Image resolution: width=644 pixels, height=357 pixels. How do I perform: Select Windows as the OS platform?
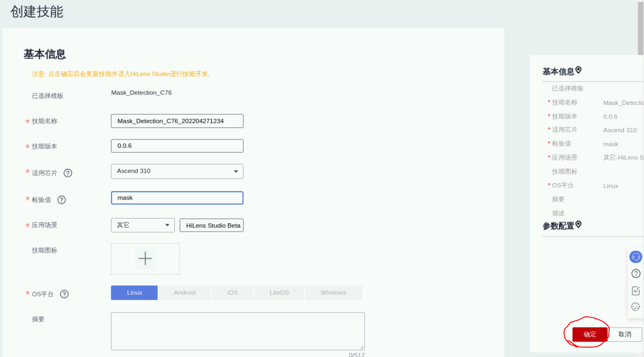click(333, 293)
